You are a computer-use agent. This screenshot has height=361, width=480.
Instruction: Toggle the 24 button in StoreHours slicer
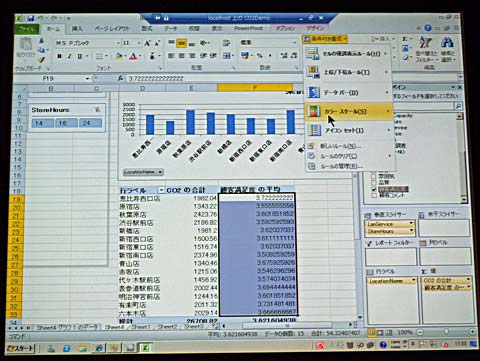click(90, 123)
